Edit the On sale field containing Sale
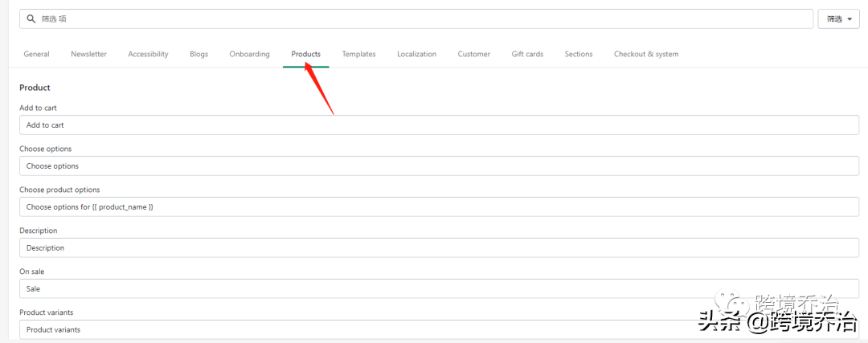Viewport: 868px width, 343px height. (439, 289)
